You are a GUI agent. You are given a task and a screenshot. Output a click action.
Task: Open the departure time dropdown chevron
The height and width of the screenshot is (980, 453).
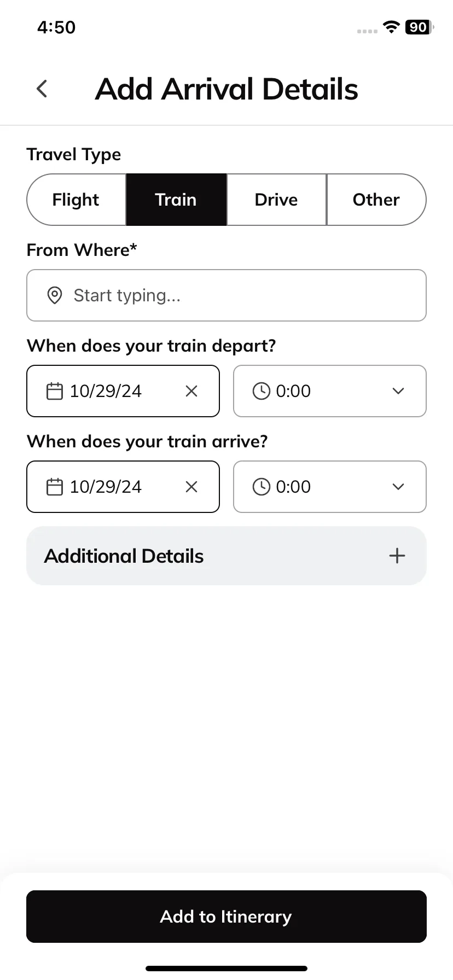coord(398,391)
